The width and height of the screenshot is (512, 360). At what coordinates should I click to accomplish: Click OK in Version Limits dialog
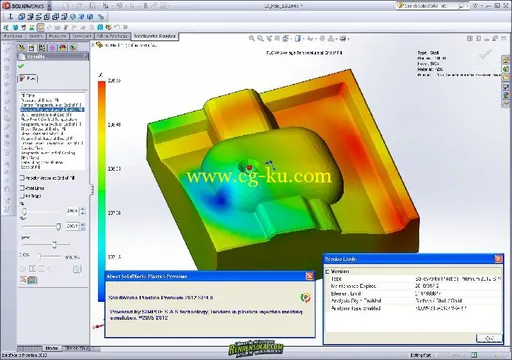[489, 338]
